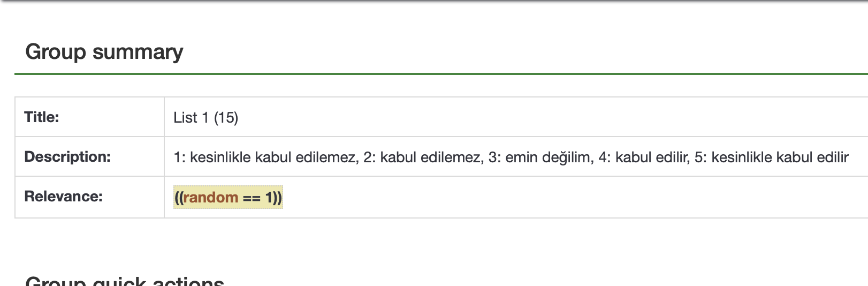Click the Title: row label
Image resolution: width=868 pixels, height=286 pixels.
[42, 117]
